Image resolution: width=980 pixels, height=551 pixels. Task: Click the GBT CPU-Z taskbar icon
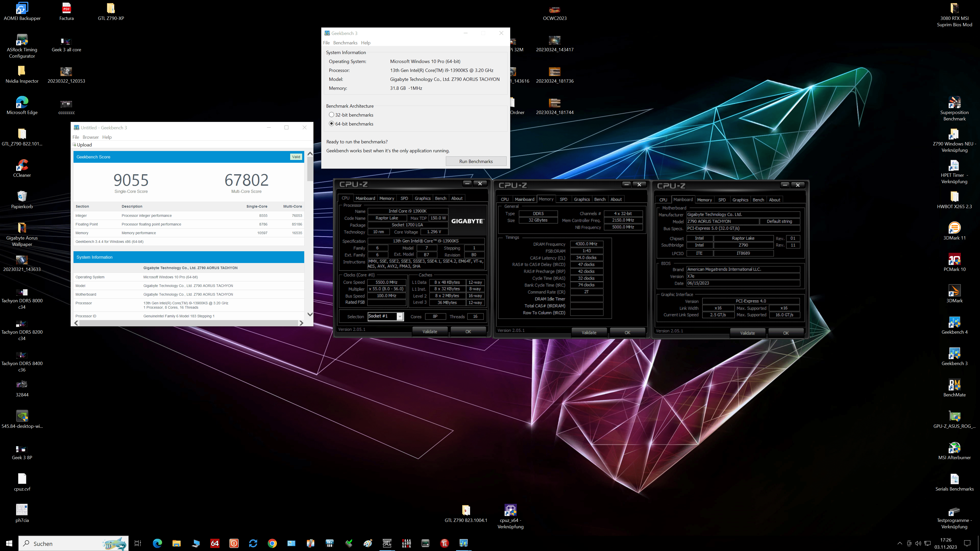387,543
